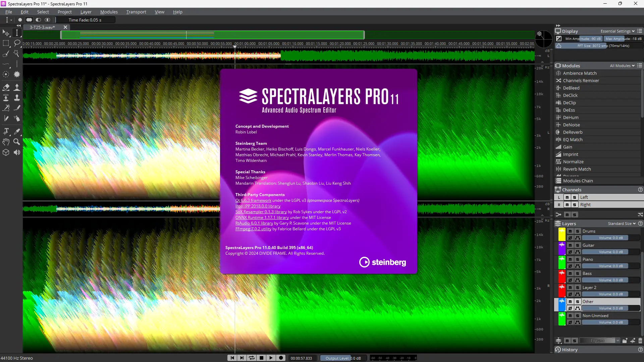644x362 pixels.
Task: Open the Essential Settings dropdown
Action: pyautogui.click(x=617, y=31)
